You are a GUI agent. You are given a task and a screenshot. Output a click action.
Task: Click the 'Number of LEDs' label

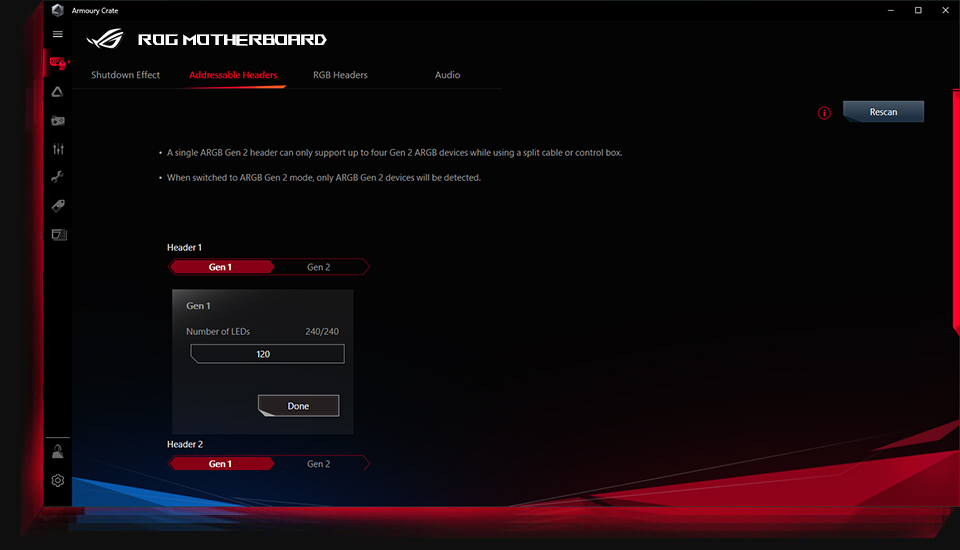218,331
